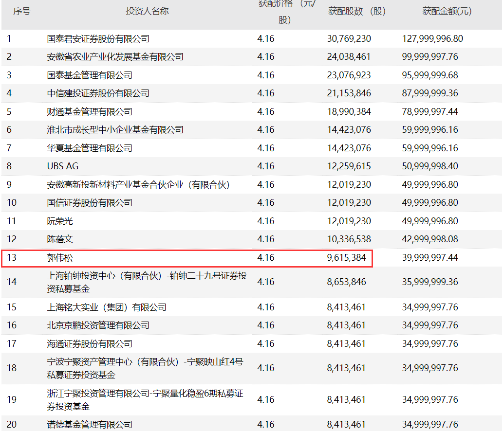Select 海通证券股份有限公司 investor name

pos(90,344)
